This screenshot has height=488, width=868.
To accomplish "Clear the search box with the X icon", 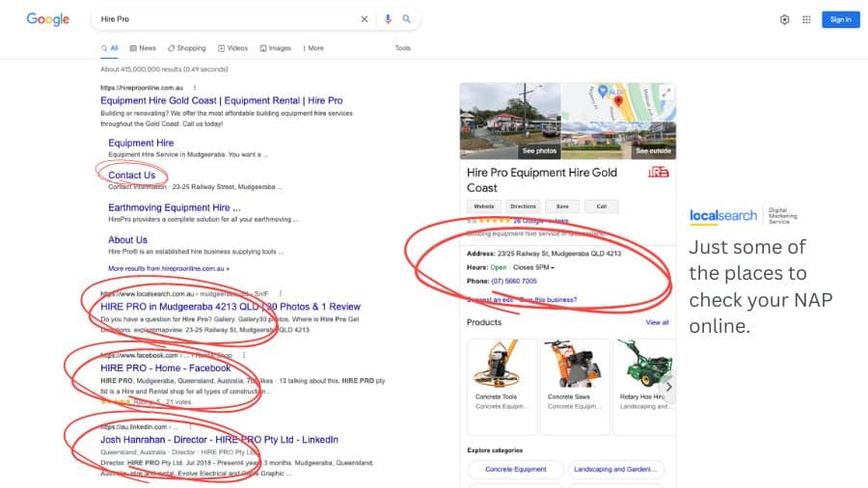I will pyautogui.click(x=365, y=19).
